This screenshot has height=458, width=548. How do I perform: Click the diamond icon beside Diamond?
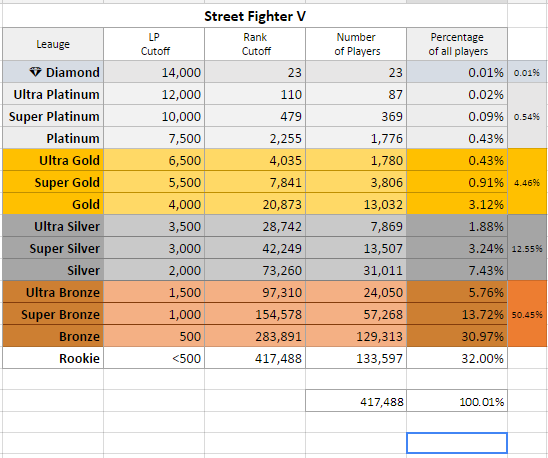pyautogui.click(x=35, y=72)
